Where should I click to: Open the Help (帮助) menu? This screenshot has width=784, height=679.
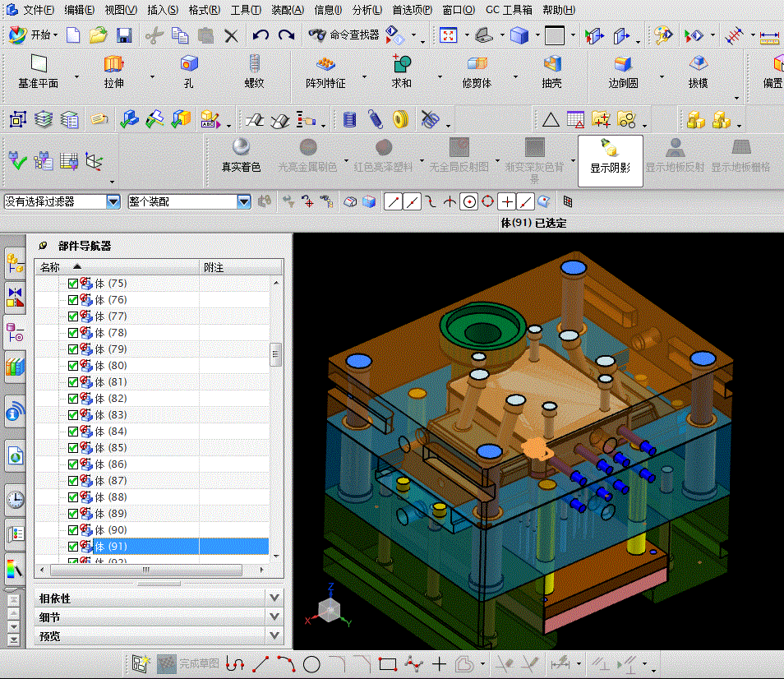click(559, 10)
